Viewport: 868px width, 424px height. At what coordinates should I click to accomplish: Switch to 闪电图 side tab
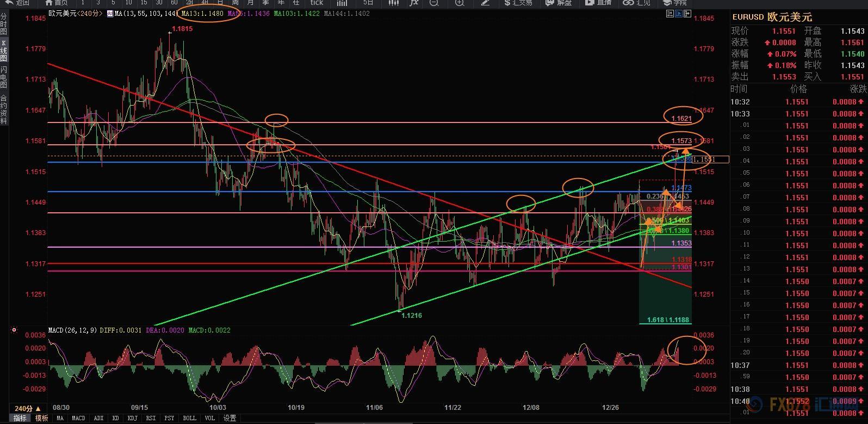[x=4, y=77]
